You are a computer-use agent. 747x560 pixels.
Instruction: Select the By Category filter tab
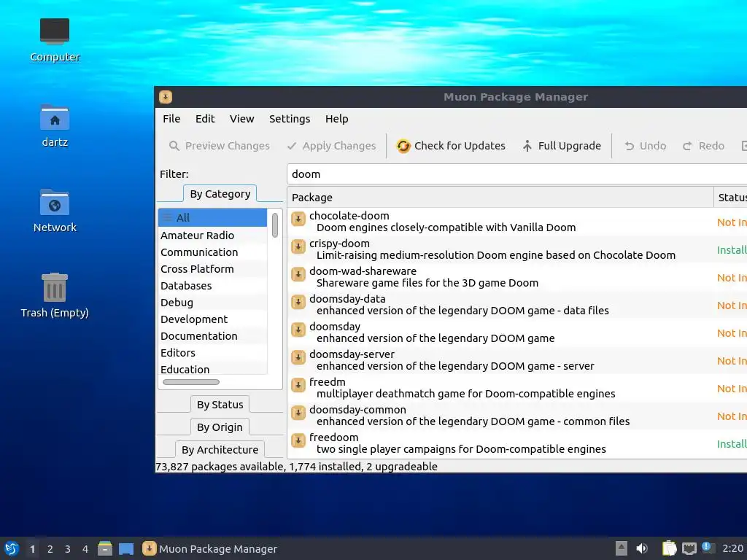tap(220, 194)
